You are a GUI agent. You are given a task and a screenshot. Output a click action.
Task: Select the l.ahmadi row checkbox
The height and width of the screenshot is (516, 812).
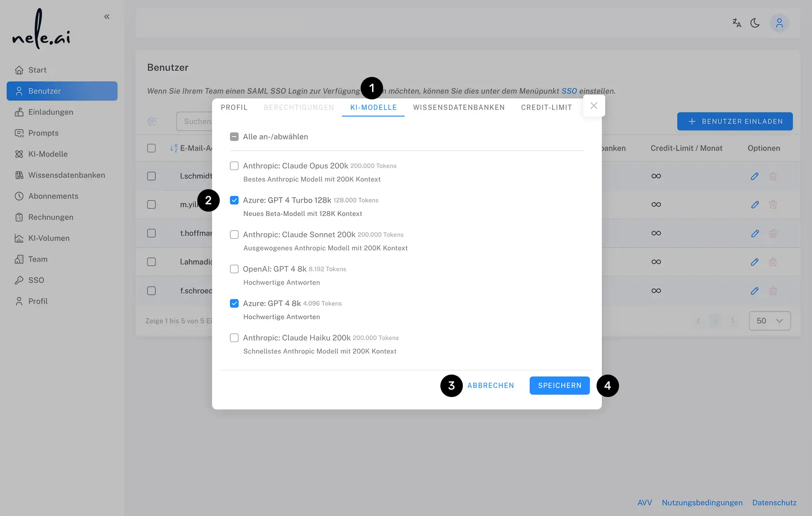coord(151,262)
